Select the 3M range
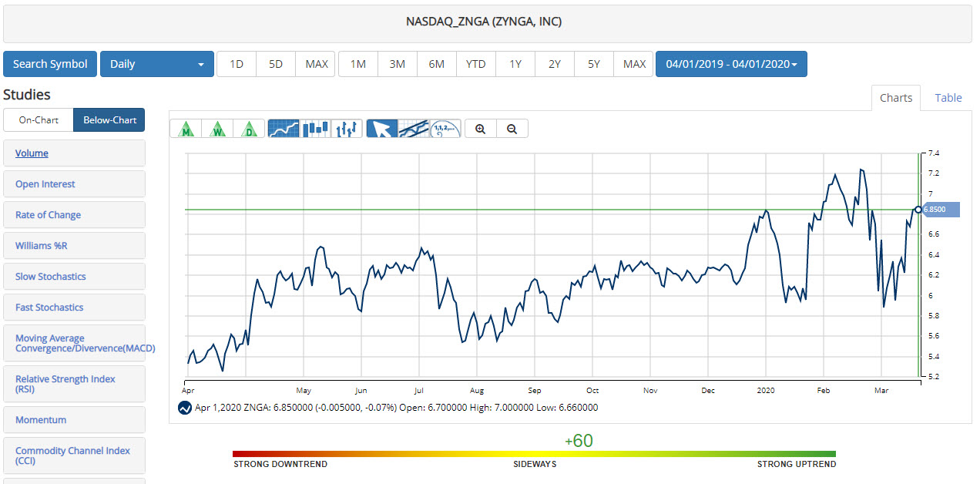The width and height of the screenshot is (980, 484). point(398,64)
